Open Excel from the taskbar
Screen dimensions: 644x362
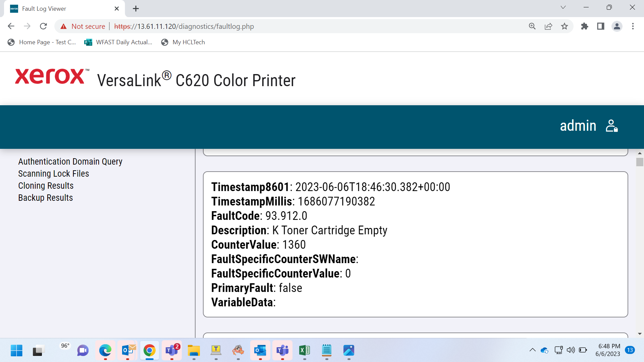[x=304, y=351]
